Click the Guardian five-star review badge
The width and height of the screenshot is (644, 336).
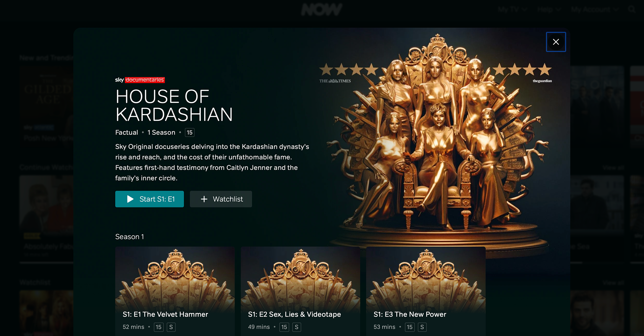[523, 73]
